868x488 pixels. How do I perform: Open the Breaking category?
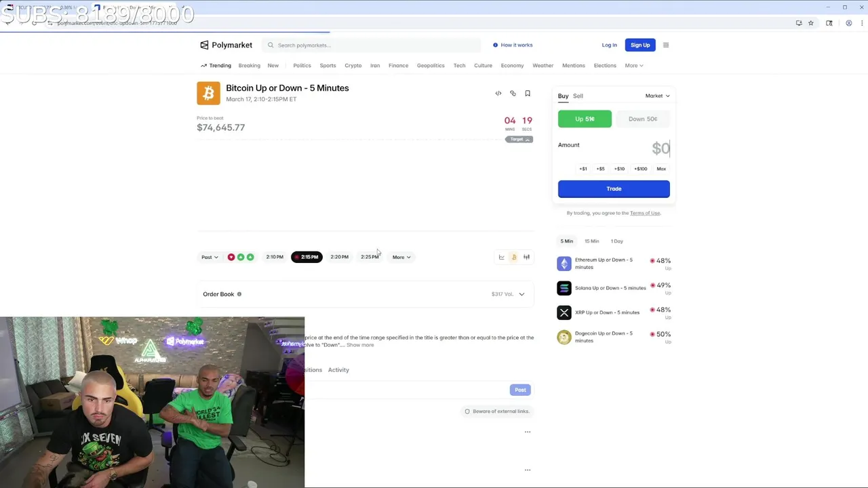pos(250,66)
